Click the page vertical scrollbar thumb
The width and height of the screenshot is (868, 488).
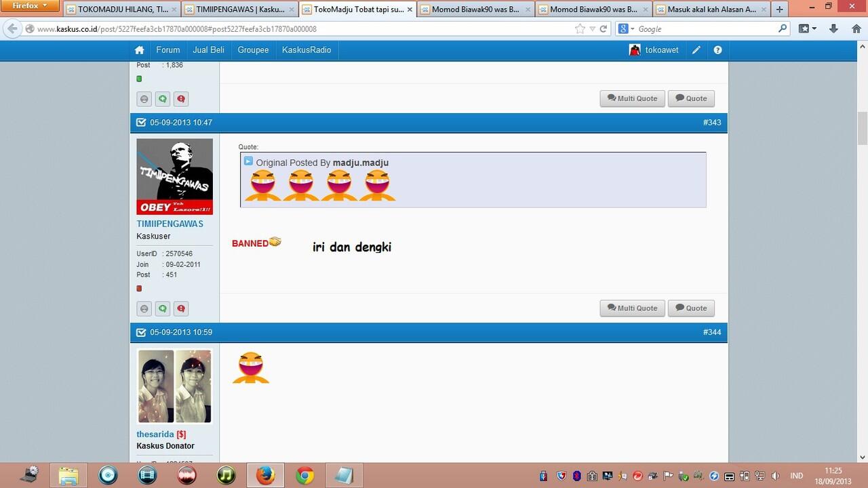(863, 129)
